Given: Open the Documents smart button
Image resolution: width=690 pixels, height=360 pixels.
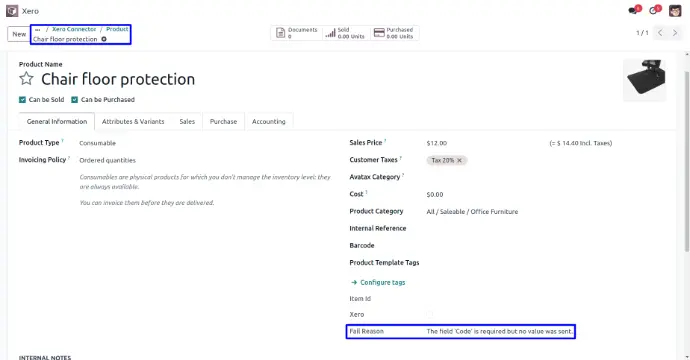Looking at the screenshot, I should pyautogui.click(x=296, y=33).
